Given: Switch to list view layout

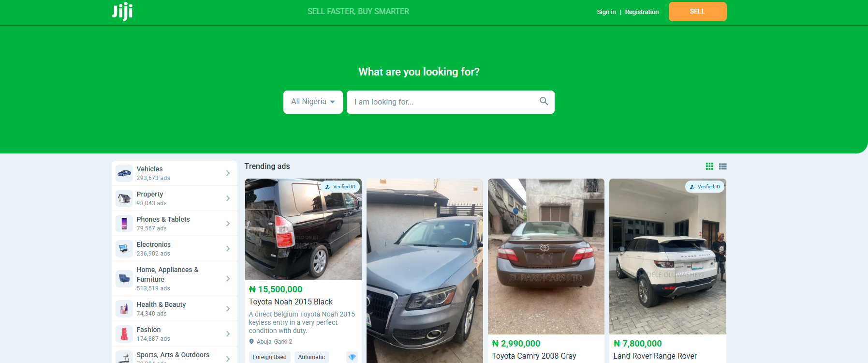Looking at the screenshot, I should click(722, 166).
